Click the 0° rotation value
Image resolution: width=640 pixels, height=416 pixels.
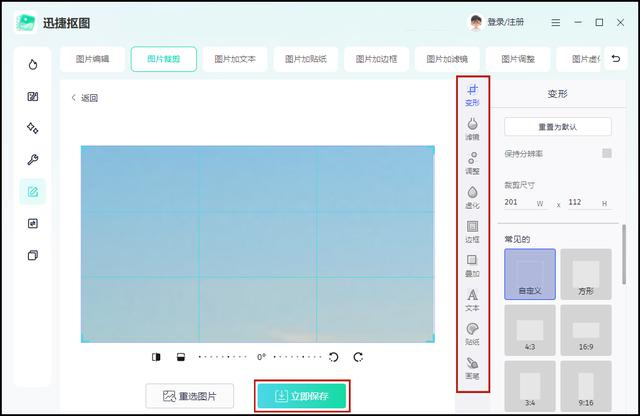[x=261, y=357]
